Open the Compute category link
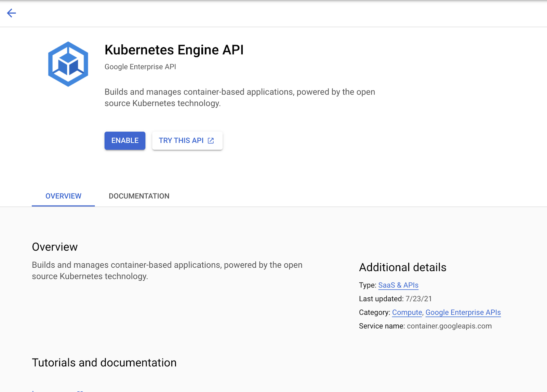The image size is (547, 392). 407,312
